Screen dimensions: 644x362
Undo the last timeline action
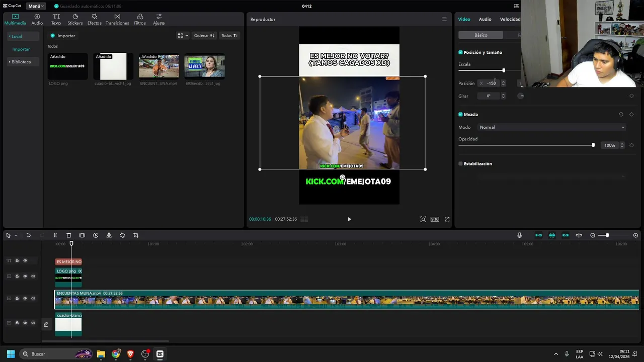click(x=28, y=235)
